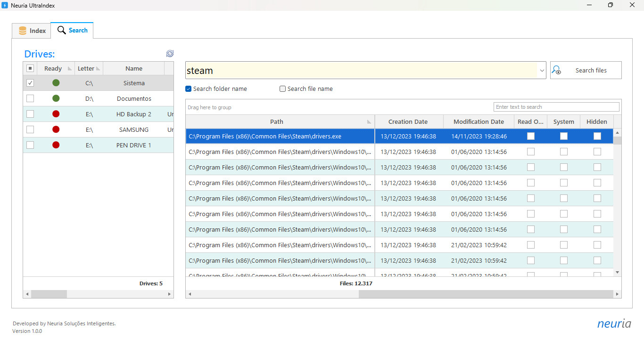Click the green ready indicator for Sistema drive

click(x=56, y=82)
